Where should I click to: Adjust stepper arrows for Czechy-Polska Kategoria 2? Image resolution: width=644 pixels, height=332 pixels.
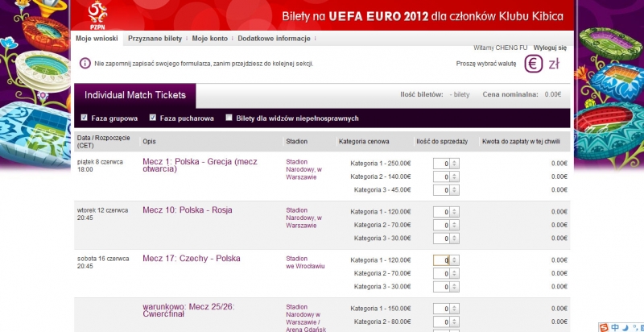click(x=454, y=273)
